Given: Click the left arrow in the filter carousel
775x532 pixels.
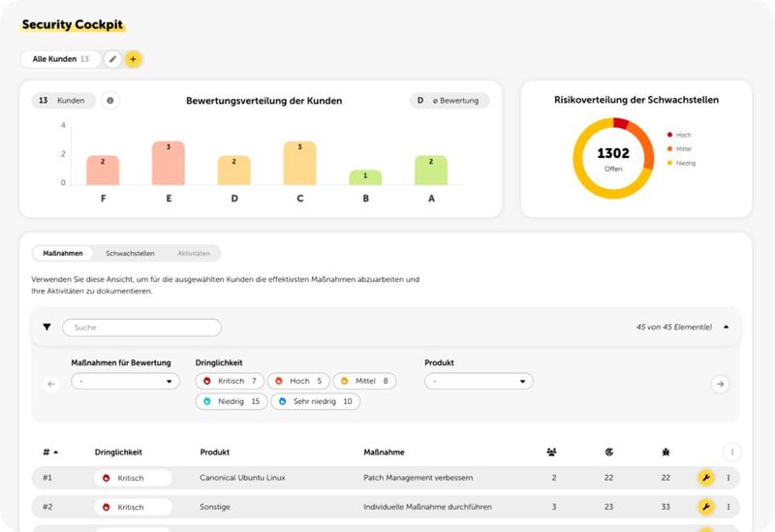Looking at the screenshot, I should click(51, 384).
